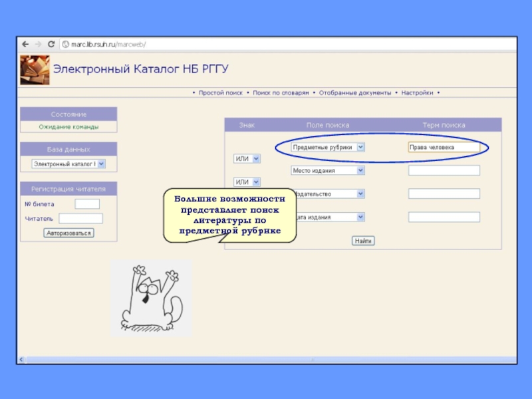Click the Регистрация читателя panel header
The image size is (532, 399).
[x=68, y=189]
